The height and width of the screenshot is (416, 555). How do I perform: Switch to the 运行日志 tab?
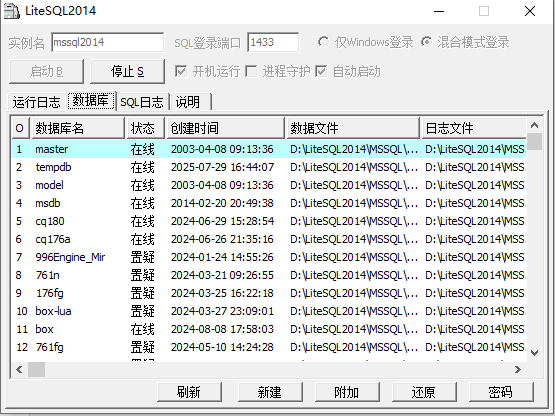pyautogui.click(x=36, y=102)
